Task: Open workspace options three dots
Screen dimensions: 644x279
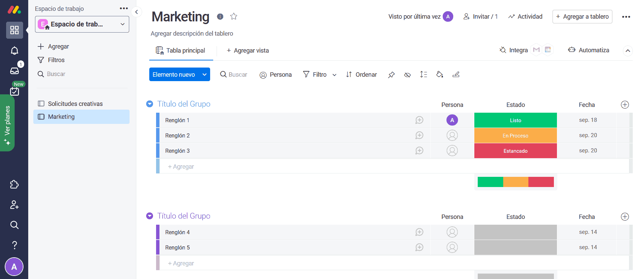Action: coord(124,8)
